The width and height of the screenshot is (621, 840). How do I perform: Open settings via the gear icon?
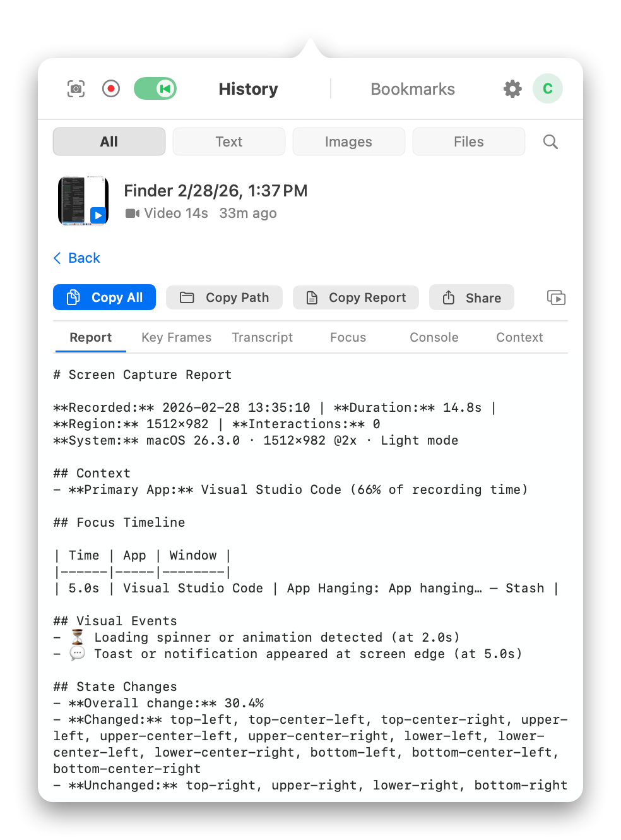(x=512, y=88)
